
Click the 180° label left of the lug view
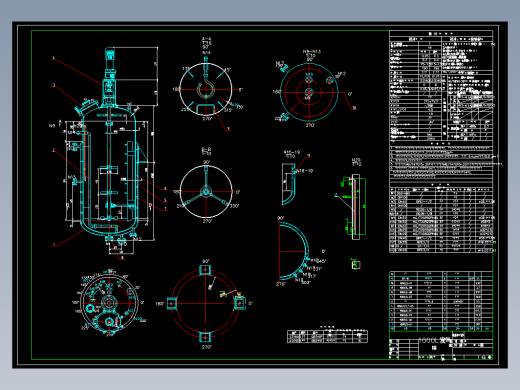pos(160,304)
